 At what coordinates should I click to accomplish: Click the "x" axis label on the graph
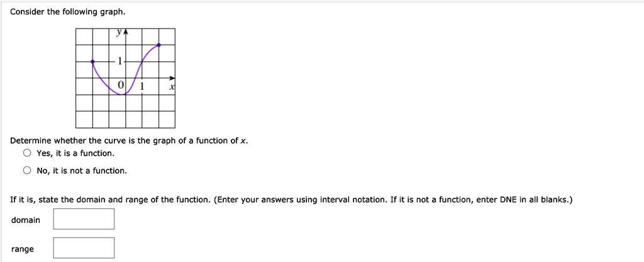[170, 87]
